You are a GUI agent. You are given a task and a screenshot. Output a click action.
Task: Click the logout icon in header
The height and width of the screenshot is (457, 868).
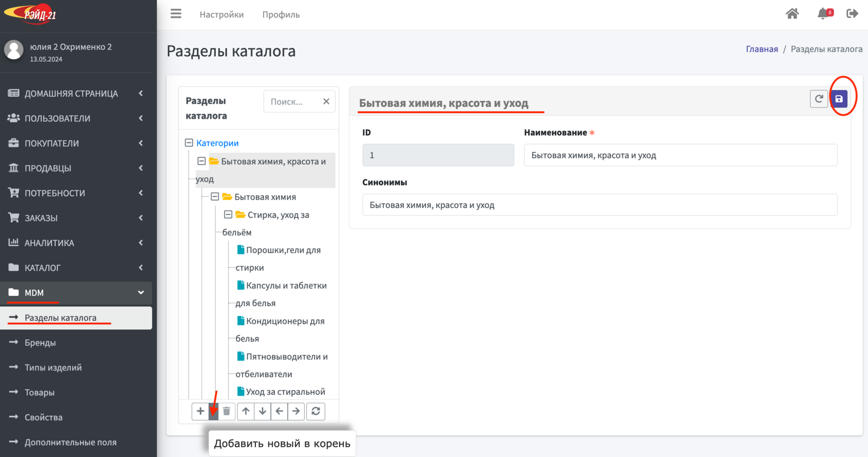853,14
